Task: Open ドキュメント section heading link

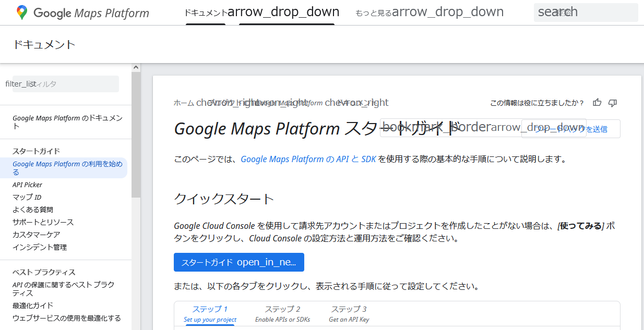Action: click(x=44, y=45)
